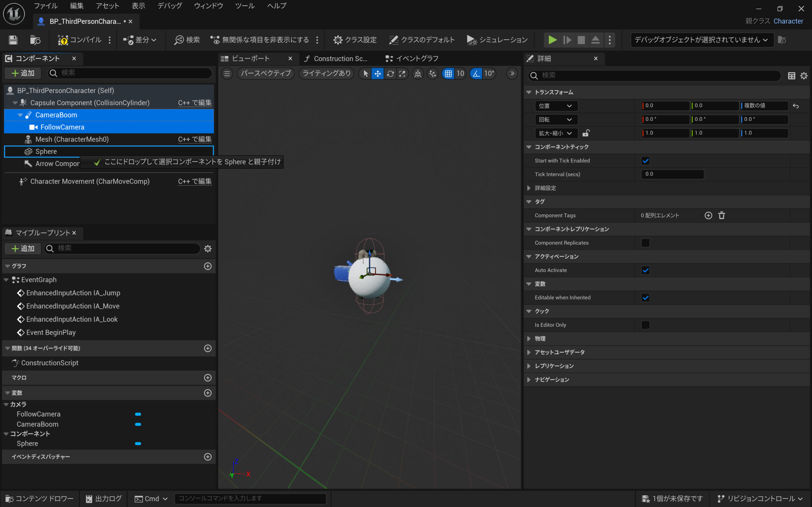The width and height of the screenshot is (812, 507).
Task: Click the Save blueprint icon
Action: [x=13, y=40]
